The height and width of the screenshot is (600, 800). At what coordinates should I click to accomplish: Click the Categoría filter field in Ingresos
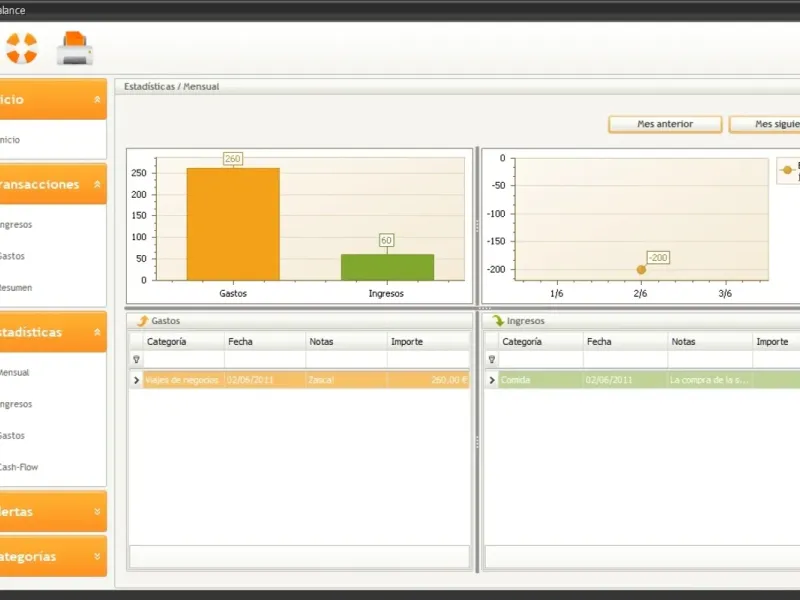pos(541,359)
